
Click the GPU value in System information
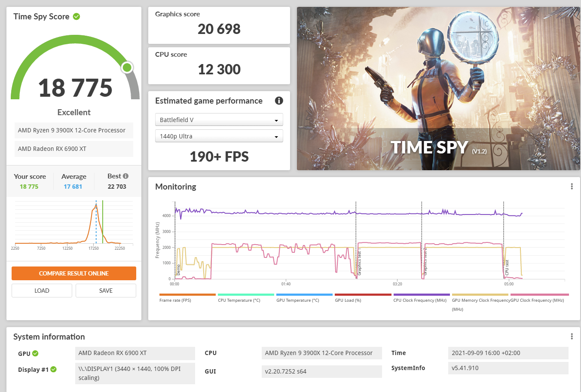click(x=135, y=353)
